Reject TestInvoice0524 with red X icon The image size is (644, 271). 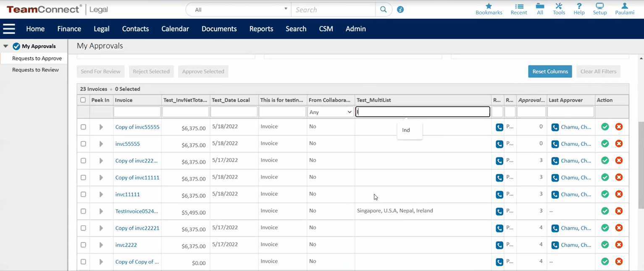[619, 211]
